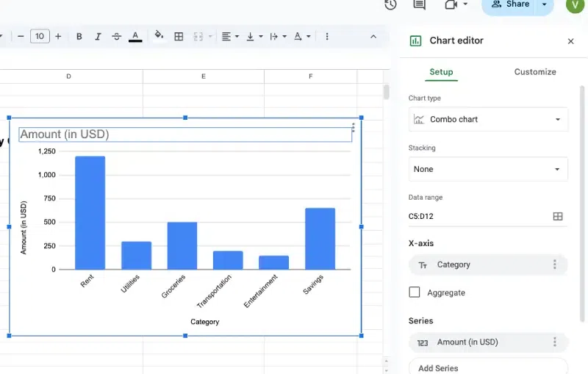Open vertical align options
The height and width of the screenshot is (374, 588).
pyautogui.click(x=254, y=36)
